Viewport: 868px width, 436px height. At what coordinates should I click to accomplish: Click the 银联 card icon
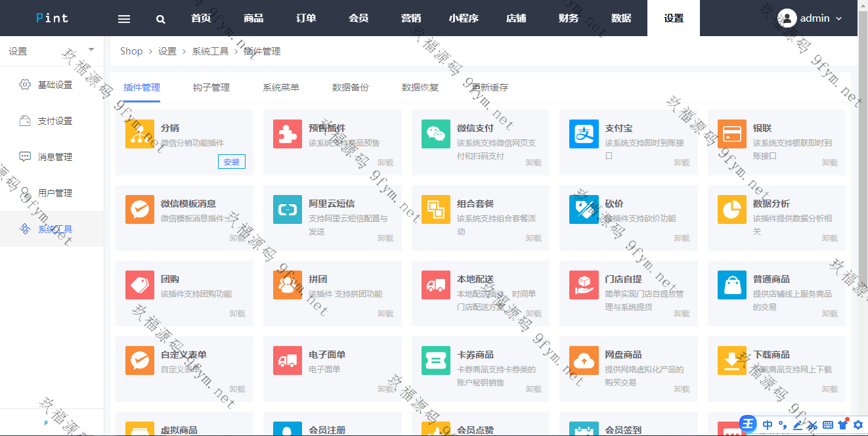pos(732,134)
